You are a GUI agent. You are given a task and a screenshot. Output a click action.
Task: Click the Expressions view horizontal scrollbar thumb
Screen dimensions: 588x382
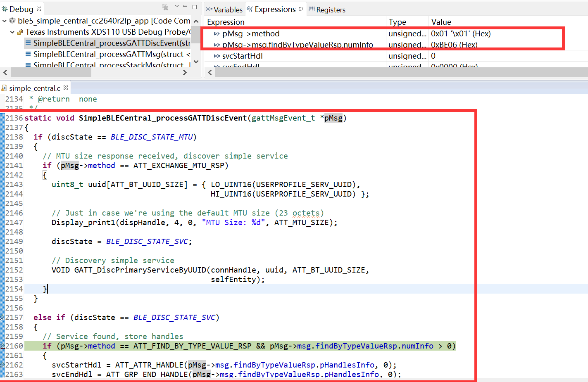[401, 72]
